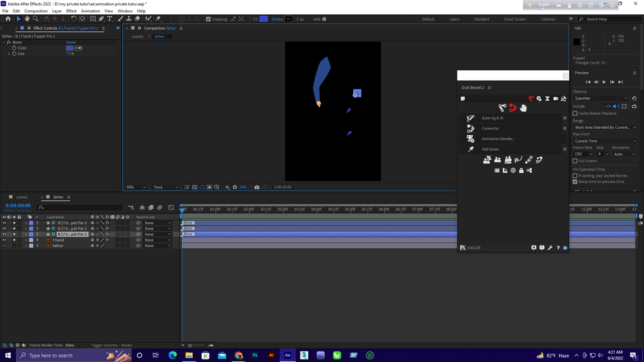Reset the Bone effect
Image resolution: width=644 pixels, height=362 pixels.
point(71,43)
